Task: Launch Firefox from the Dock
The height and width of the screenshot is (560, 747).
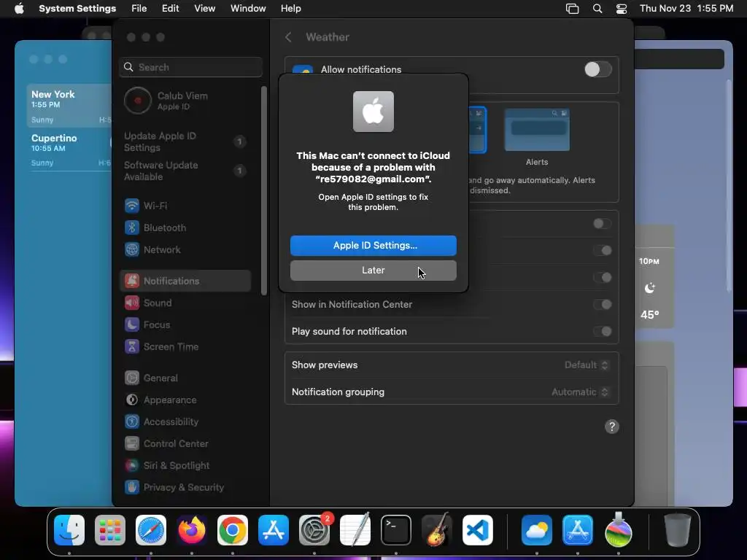Action: tap(192, 530)
